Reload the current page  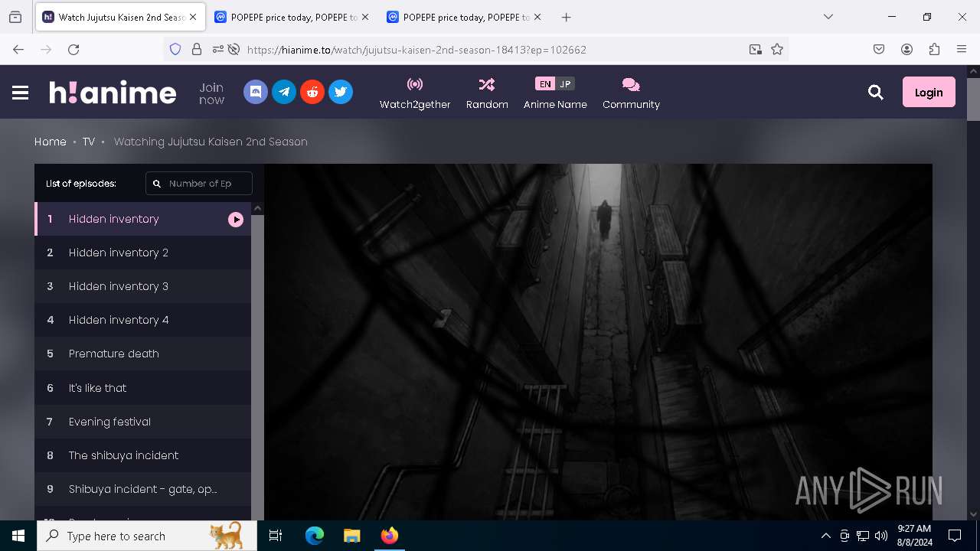(73, 49)
